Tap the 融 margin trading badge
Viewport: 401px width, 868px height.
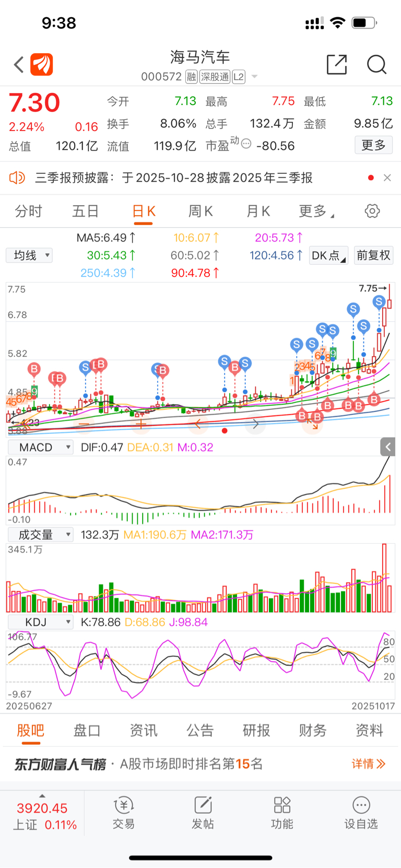pyautogui.click(x=191, y=77)
